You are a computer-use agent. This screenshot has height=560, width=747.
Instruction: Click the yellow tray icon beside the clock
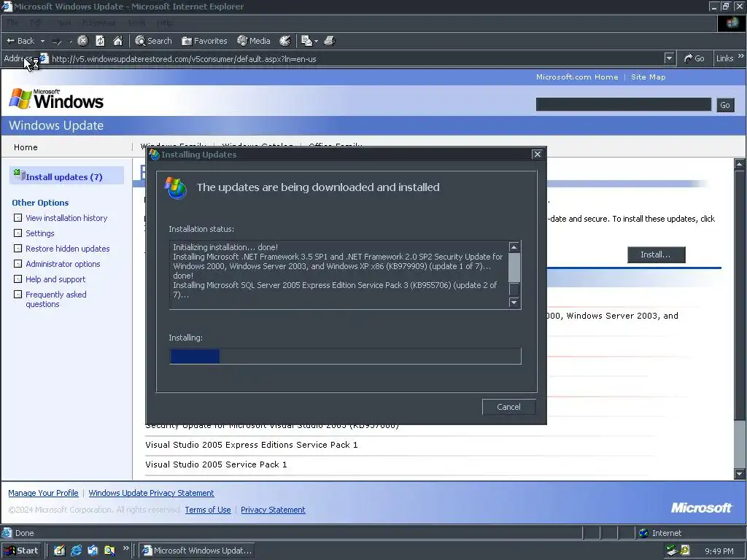pyautogui.click(x=685, y=551)
